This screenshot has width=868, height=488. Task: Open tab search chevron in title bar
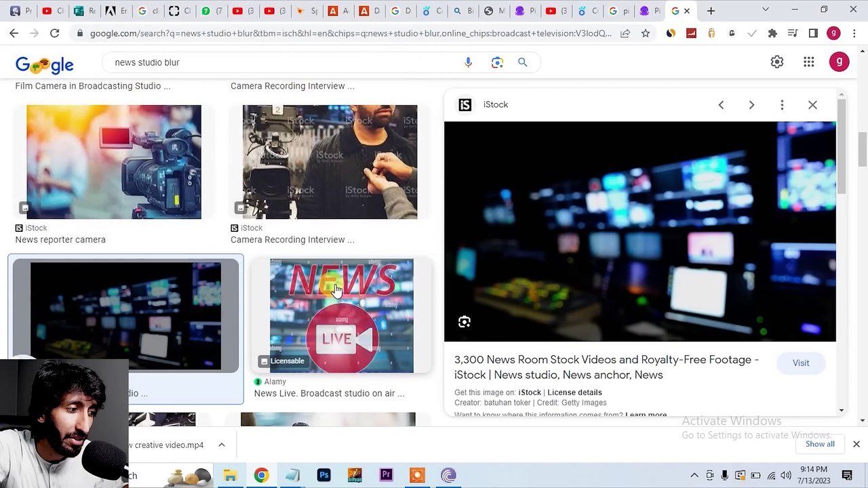pos(766,10)
